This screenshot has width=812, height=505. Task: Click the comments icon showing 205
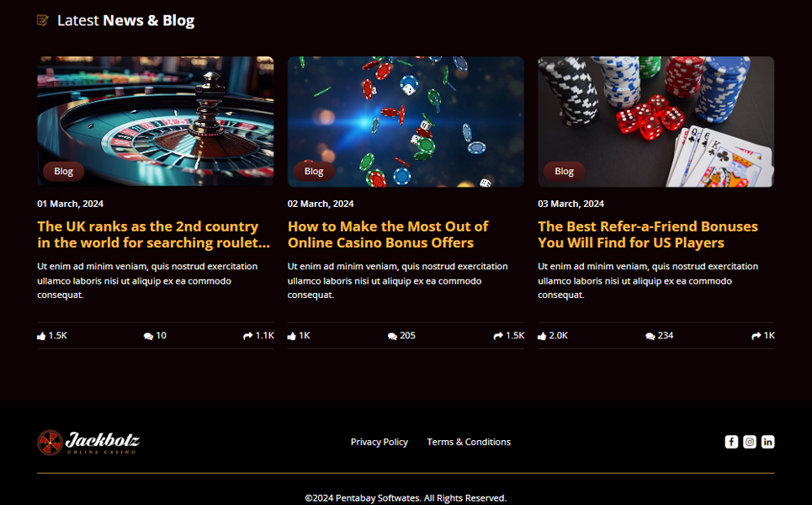(392, 336)
